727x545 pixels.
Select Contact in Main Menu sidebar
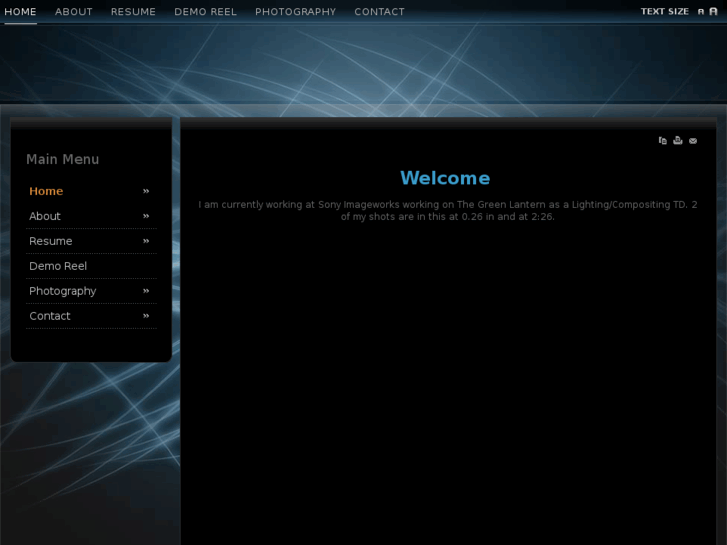pyautogui.click(x=50, y=316)
